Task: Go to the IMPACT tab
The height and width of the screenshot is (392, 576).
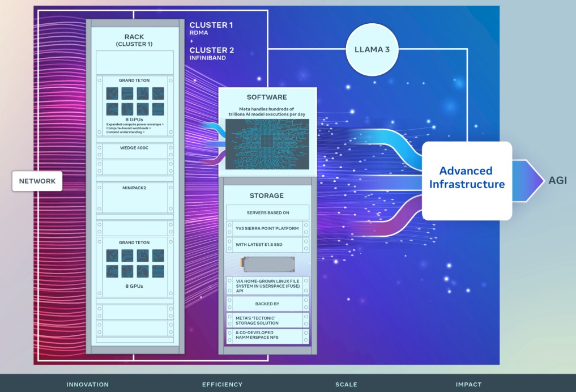Action: [468, 384]
